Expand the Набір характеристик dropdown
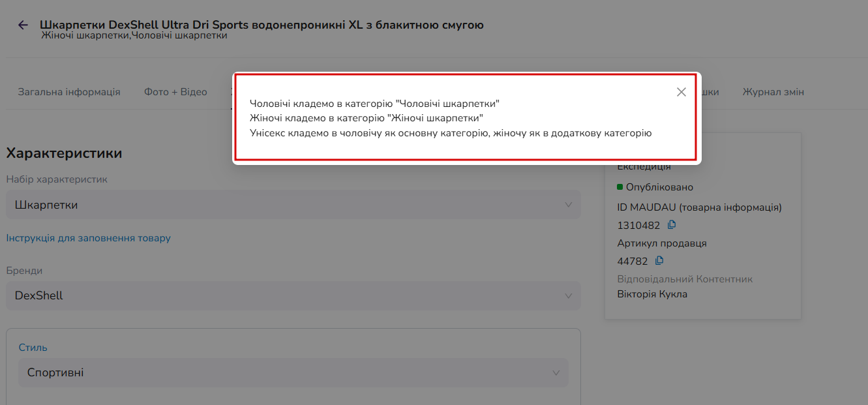The width and height of the screenshot is (868, 405). [293, 205]
